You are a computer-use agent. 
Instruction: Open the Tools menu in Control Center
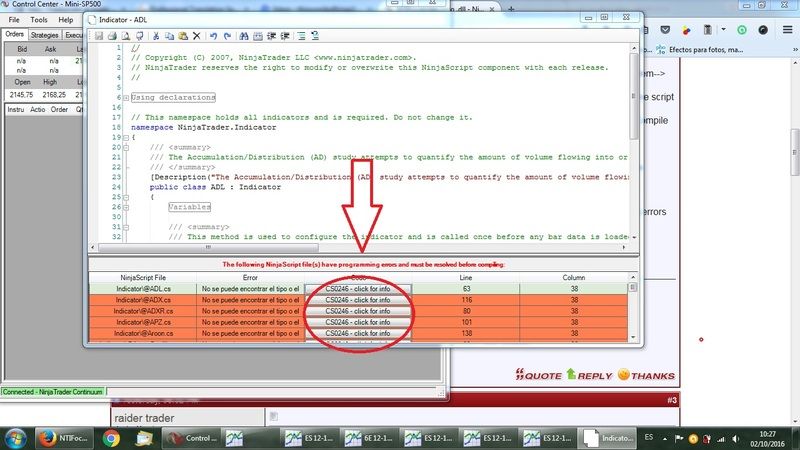38,19
